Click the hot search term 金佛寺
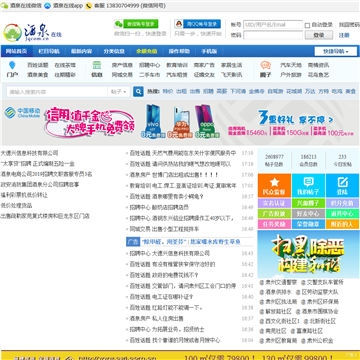Viewport: 360px width, 360px height. 257,91
